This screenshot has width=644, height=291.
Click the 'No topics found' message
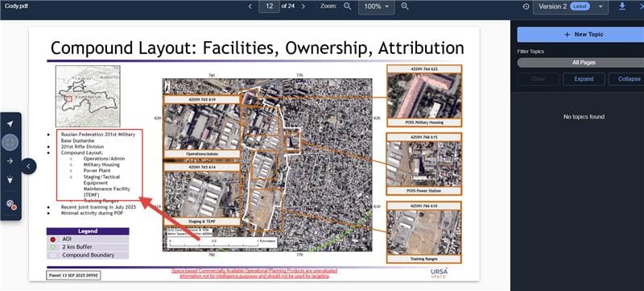[584, 117]
